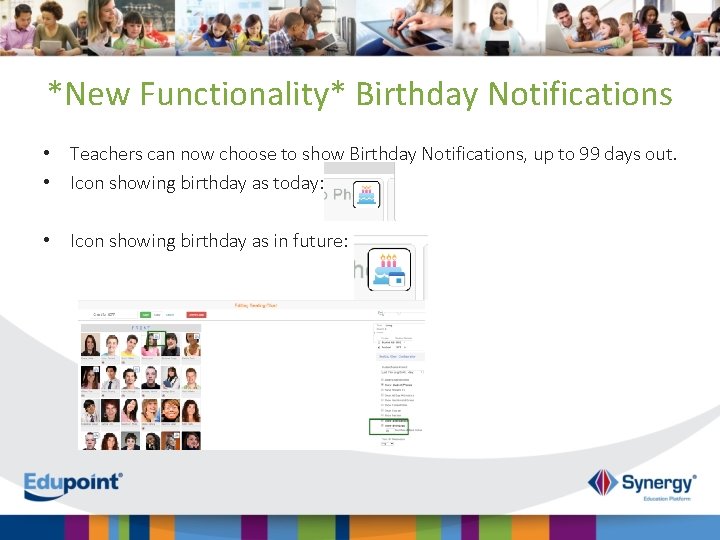The image size is (720, 540).
Task: Select the student in yellow shirt, top row
Action: (x=130, y=345)
